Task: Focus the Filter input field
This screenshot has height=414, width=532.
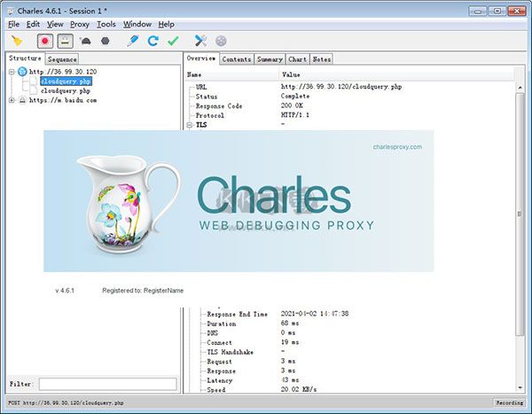Action: [107, 384]
